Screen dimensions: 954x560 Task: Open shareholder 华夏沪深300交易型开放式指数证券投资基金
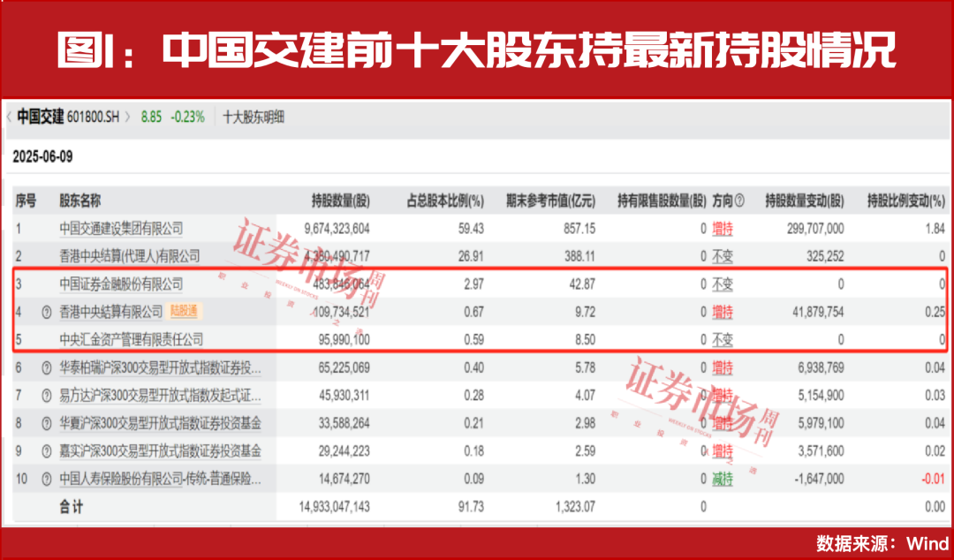[160, 424]
